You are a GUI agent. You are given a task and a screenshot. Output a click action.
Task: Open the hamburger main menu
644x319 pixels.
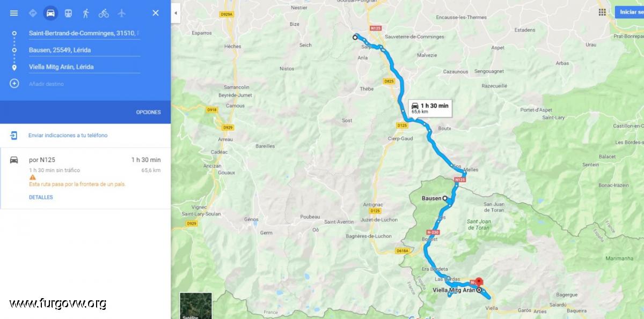tap(14, 13)
